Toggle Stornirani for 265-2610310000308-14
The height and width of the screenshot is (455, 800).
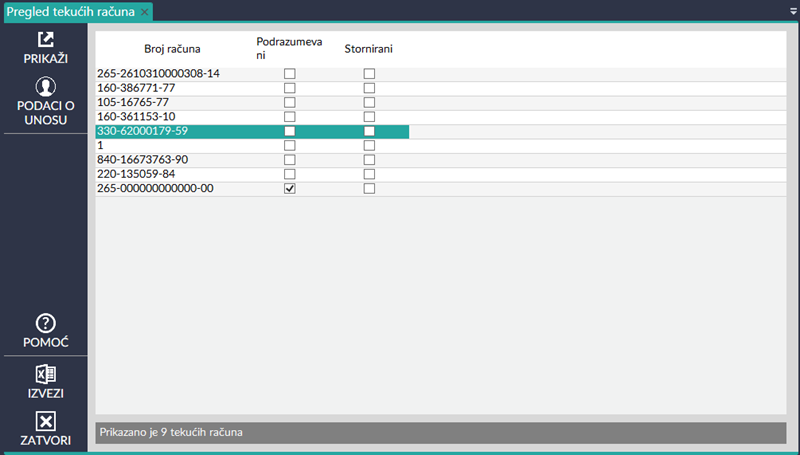click(x=369, y=74)
